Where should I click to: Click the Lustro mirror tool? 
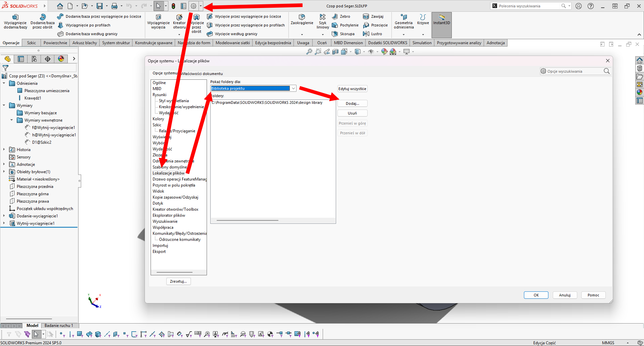373,34
